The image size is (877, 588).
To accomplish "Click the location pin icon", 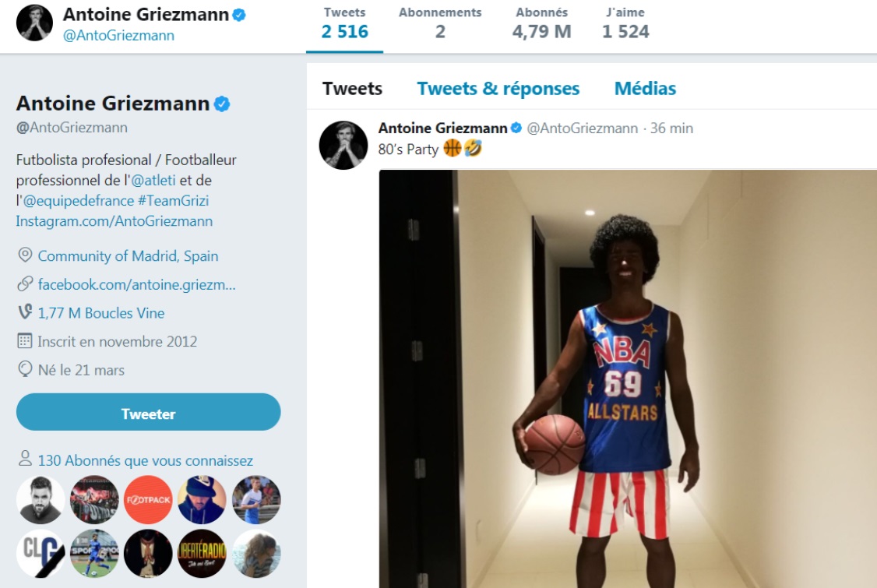I will click(x=25, y=255).
